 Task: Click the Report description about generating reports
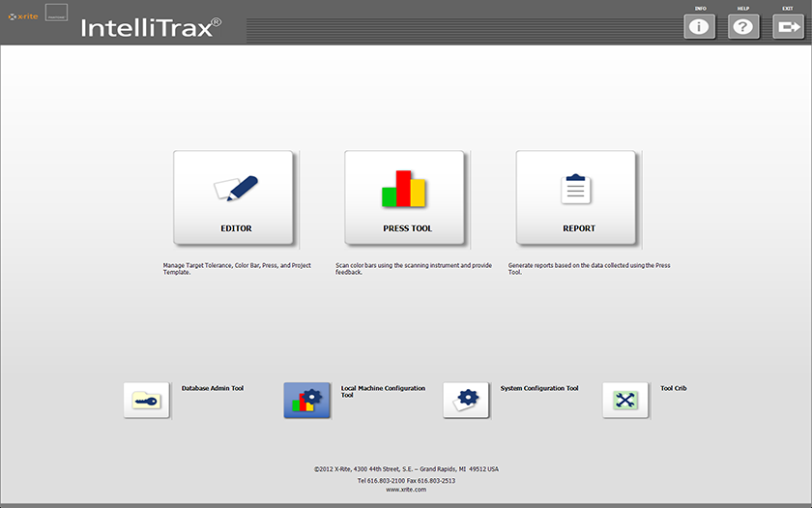[x=590, y=269]
